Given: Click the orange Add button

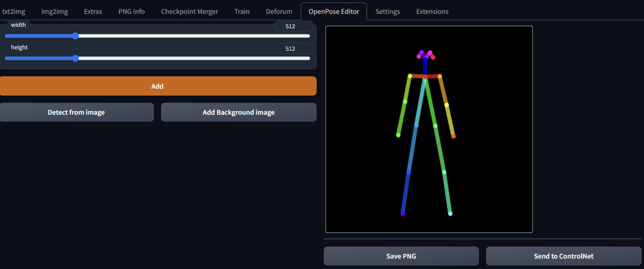Looking at the screenshot, I should (158, 86).
